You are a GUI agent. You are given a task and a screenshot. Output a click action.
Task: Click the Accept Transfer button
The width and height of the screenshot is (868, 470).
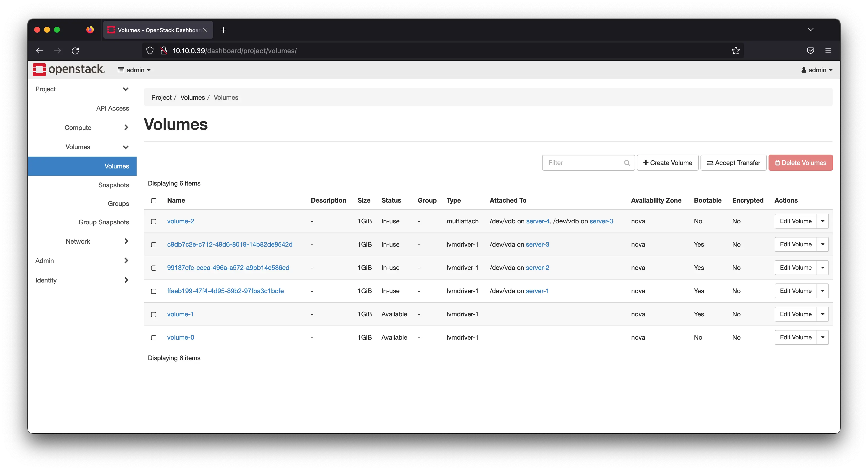click(x=733, y=163)
